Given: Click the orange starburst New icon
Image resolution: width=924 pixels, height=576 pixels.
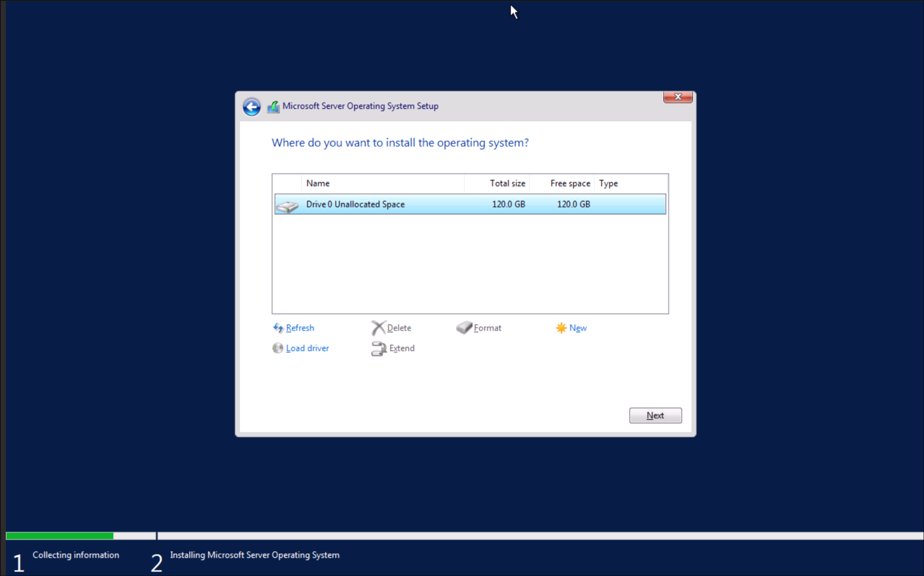Looking at the screenshot, I should [561, 328].
